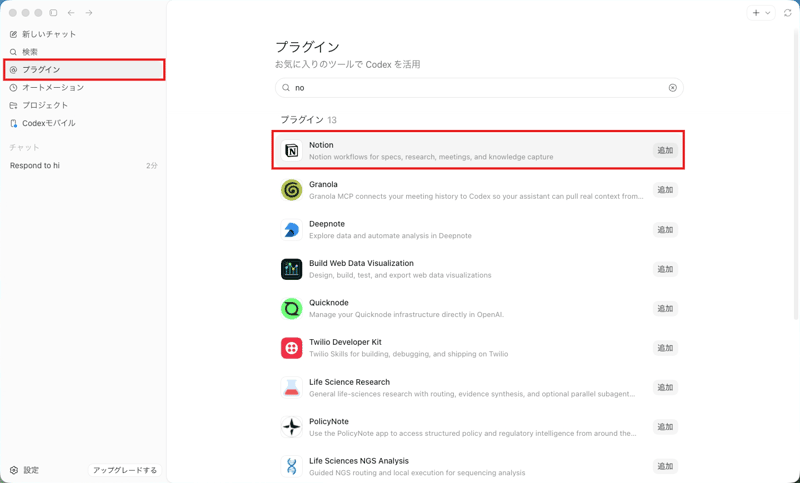Click the 'Twilio Skills for building' description
Image resolution: width=800 pixels, height=483 pixels.
(x=408, y=354)
